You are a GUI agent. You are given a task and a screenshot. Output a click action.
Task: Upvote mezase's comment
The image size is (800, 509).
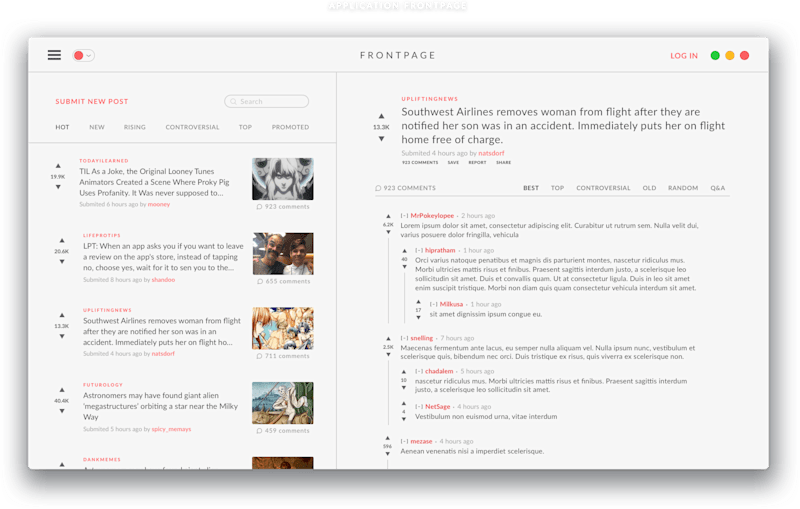coord(388,438)
